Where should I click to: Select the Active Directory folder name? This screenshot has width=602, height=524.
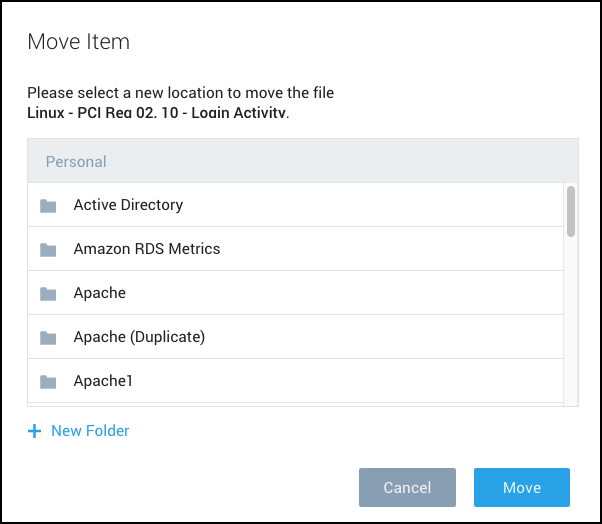point(128,205)
